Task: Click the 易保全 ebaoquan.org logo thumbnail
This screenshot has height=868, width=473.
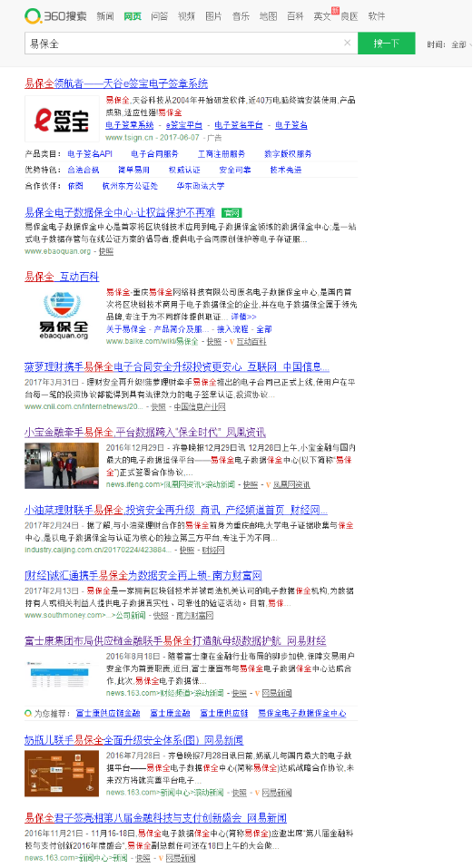Action: coord(64,315)
